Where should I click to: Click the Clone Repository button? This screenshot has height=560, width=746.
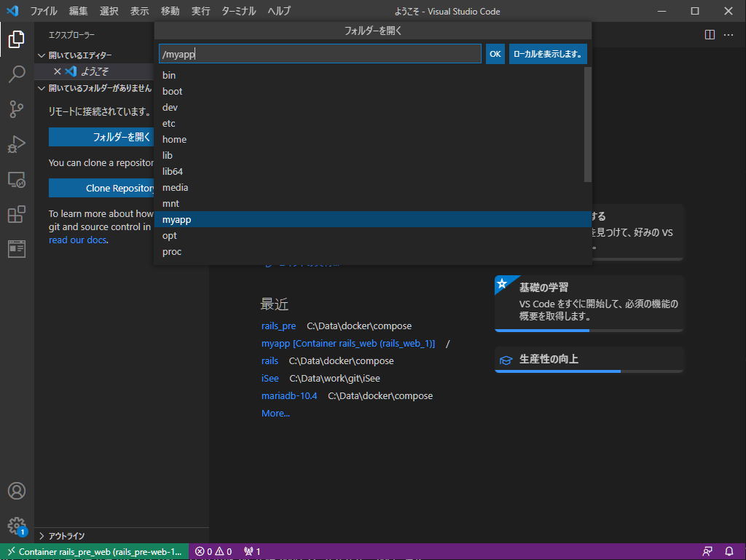click(x=101, y=189)
